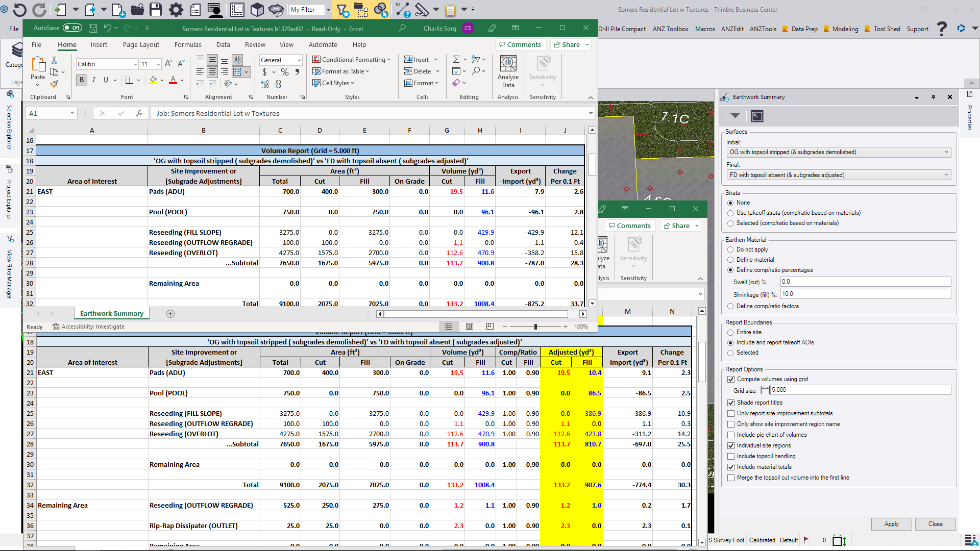Enable Include pie chart of volumes
Viewport: 980px width, 551px height.
click(x=731, y=435)
